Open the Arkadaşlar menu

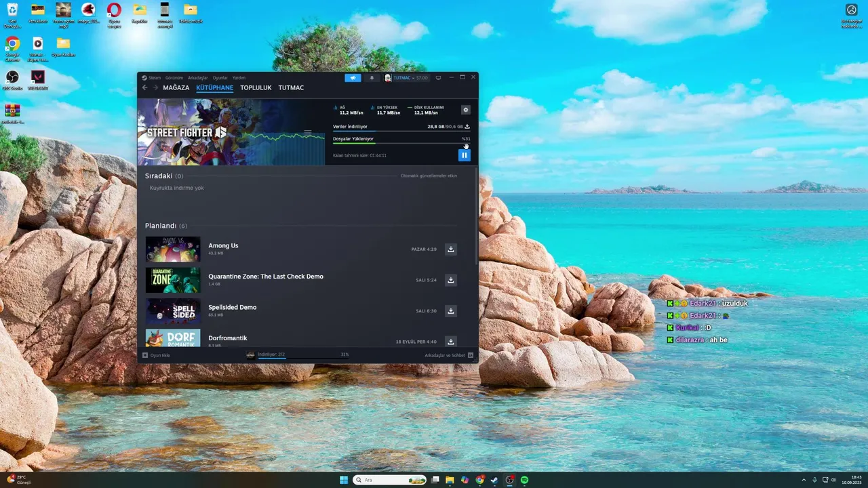tap(198, 78)
